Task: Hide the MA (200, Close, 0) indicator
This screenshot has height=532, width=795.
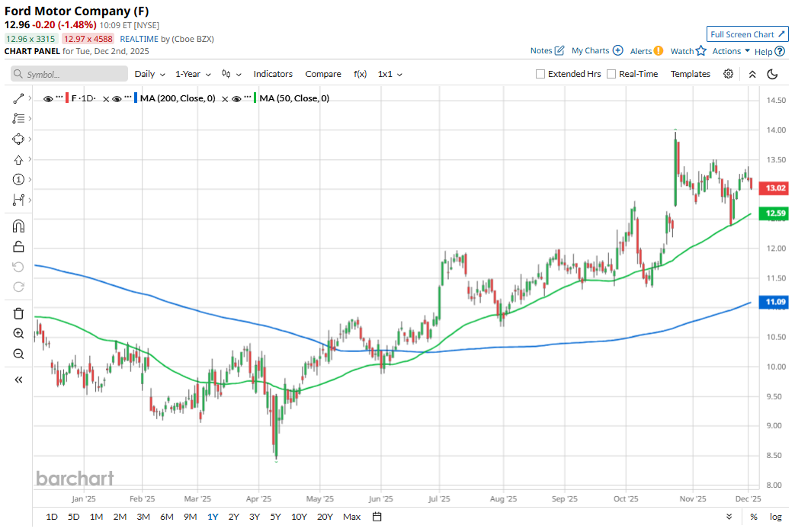Action: (117, 98)
